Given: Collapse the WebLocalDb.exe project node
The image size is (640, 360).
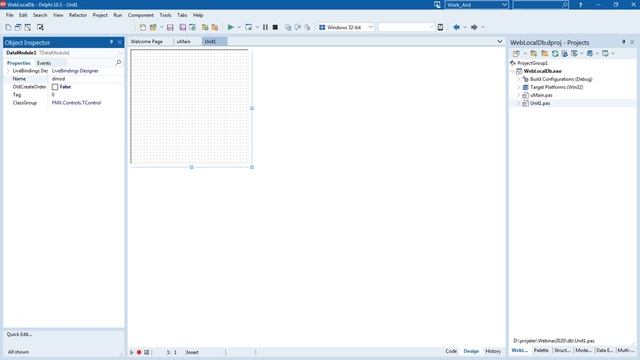Looking at the screenshot, I should pos(513,71).
